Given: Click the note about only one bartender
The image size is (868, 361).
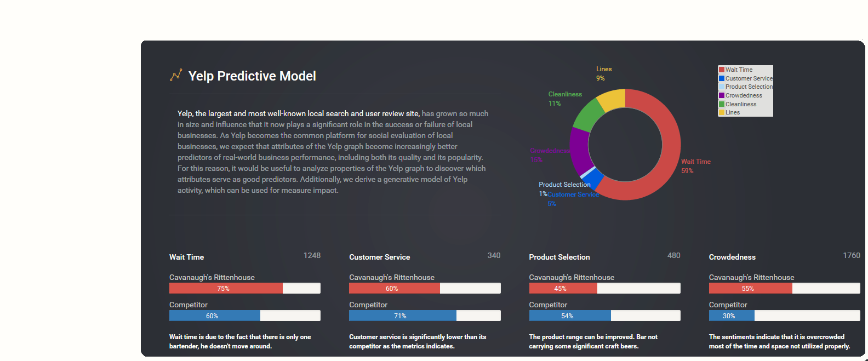Looking at the screenshot, I should pos(240,341).
